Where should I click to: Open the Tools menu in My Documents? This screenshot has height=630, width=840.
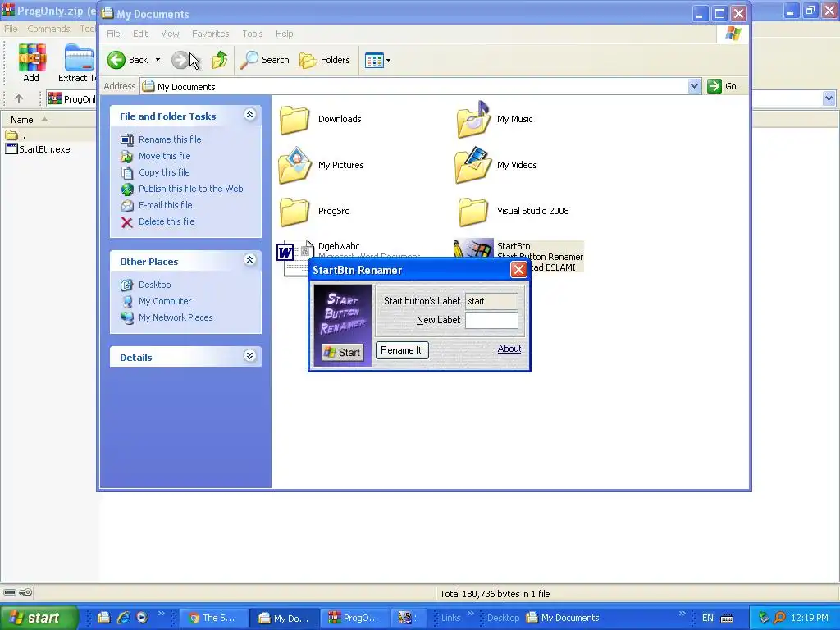coord(253,34)
